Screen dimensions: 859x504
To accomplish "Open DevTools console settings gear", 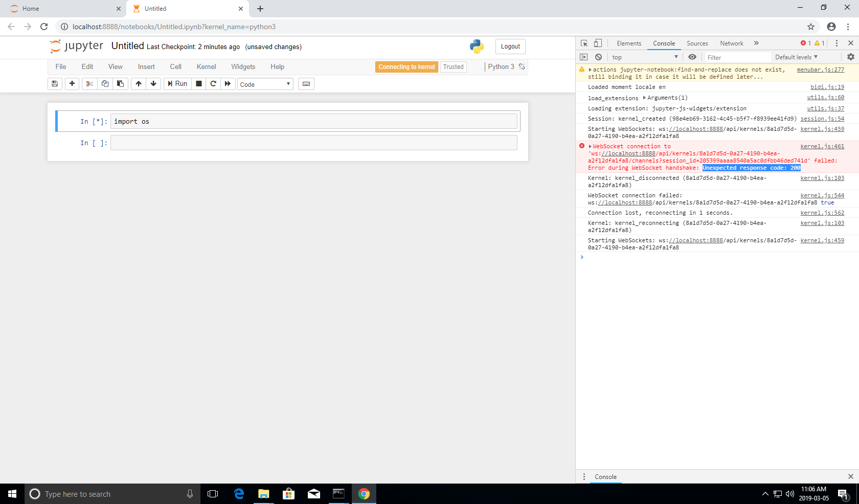I will [x=850, y=57].
